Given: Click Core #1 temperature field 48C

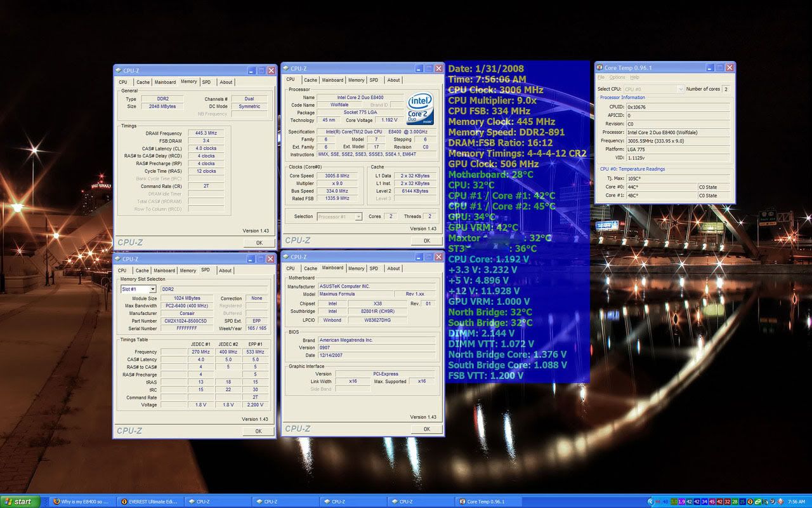Looking at the screenshot, I should pos(661,196).
